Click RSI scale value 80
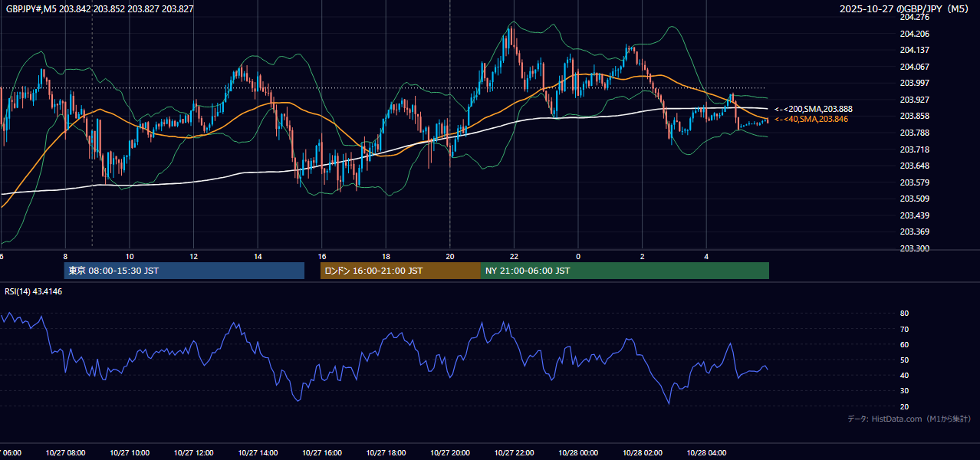Screen dimensions: 980x460 (904, 314)
